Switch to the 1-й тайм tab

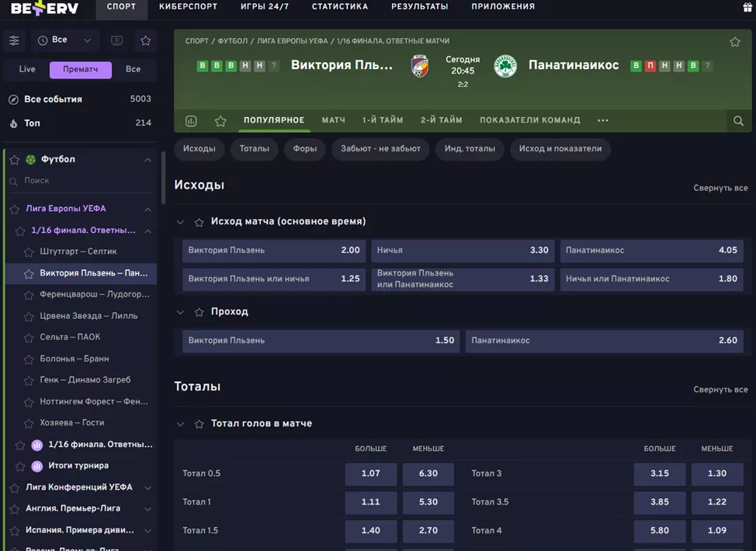[383, 120]
